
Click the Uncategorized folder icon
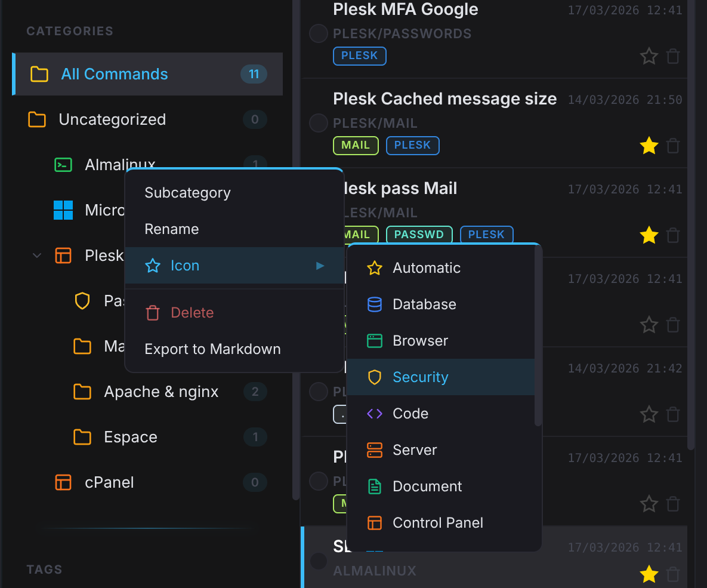(x=37, y=119)
